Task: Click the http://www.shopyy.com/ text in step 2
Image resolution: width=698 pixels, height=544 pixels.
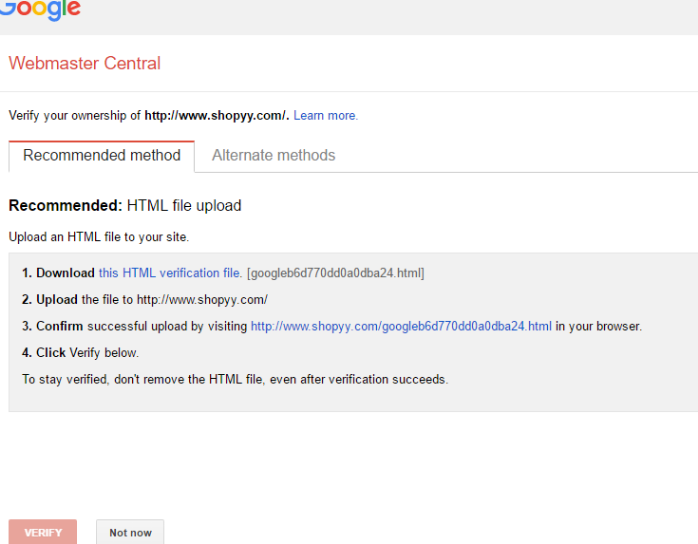Action: [202, 300]
